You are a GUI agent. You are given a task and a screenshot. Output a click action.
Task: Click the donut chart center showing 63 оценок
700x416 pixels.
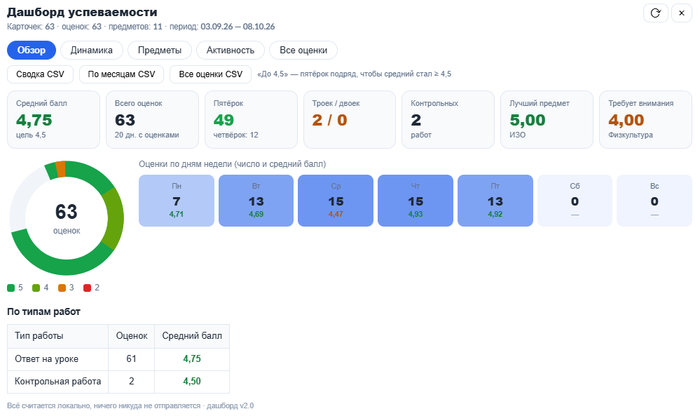coord(67,218)
